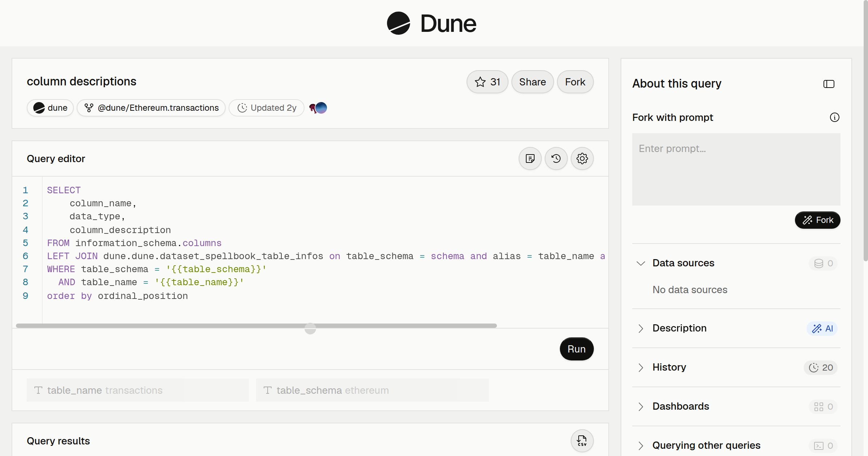The height and width of the screenshot is (456, 868).
Task: Fork the query from the header
Action: tap(575, 82)
